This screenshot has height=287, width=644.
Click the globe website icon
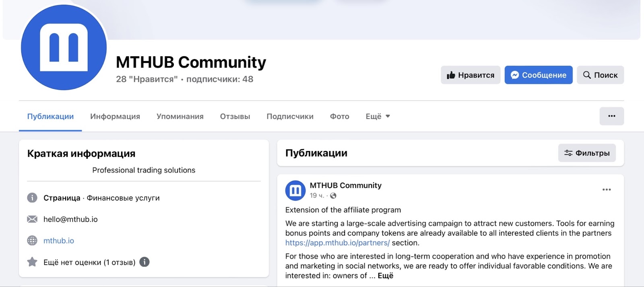coord(32,240)
